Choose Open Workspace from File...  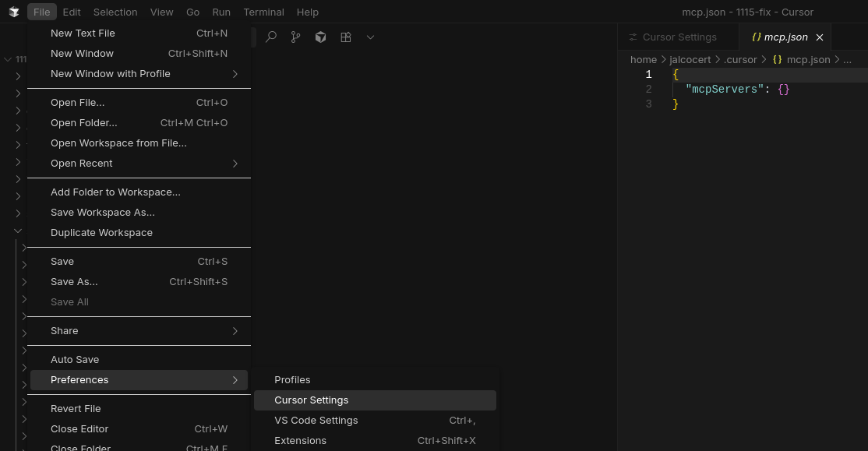point(139,143)
